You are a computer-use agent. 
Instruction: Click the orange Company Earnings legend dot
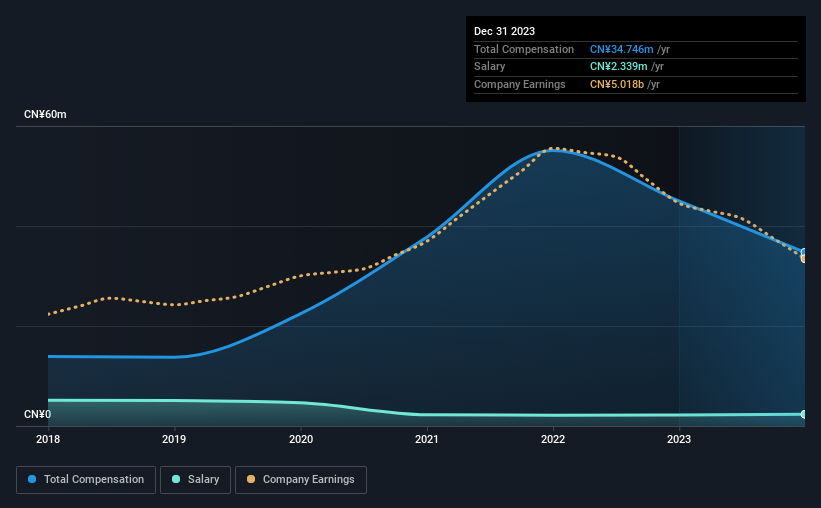click(x=251, y=479)
